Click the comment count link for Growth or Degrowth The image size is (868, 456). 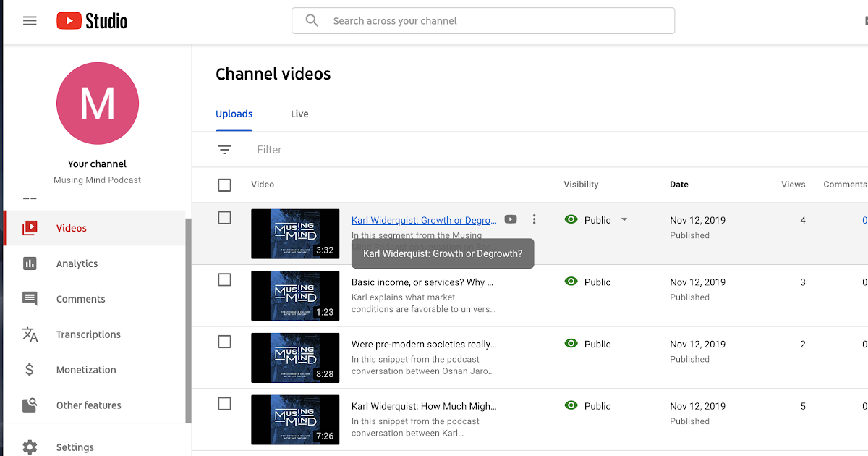click(864, 220)
